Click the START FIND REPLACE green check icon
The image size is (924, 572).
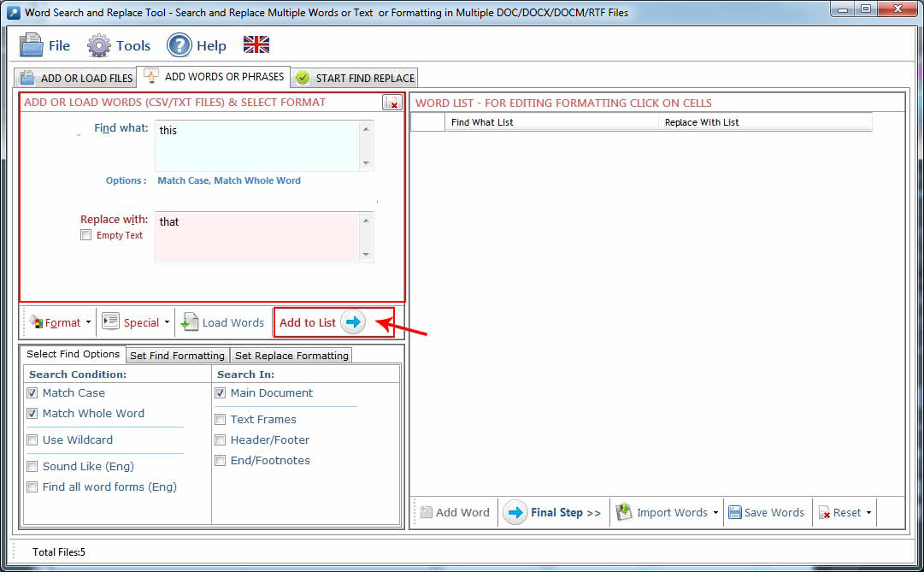(x=303, y=78)
